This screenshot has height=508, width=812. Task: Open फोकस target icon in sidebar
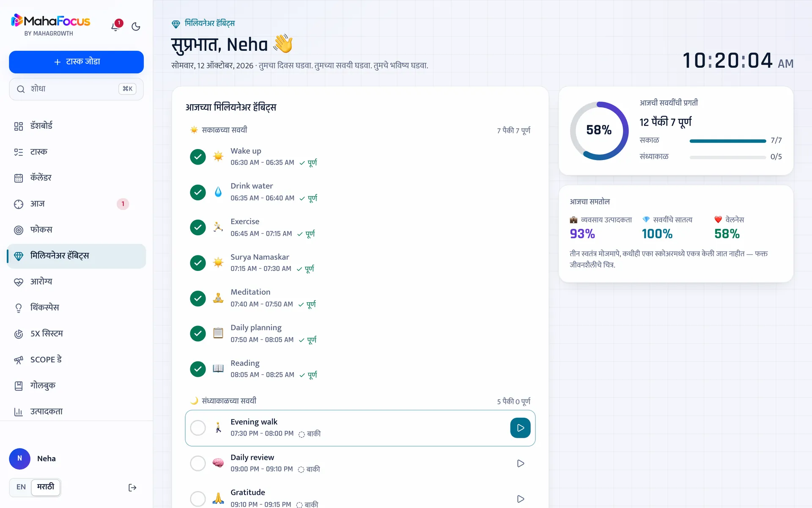click(19, 230)
